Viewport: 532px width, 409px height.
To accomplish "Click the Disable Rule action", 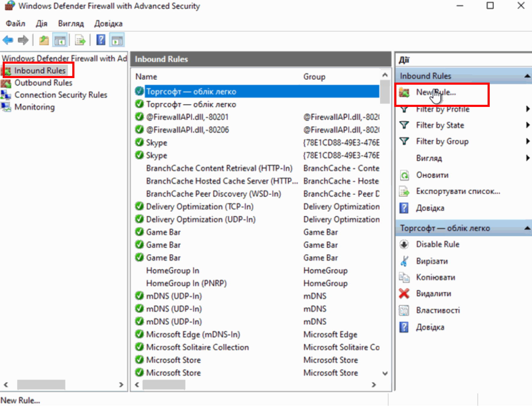I will [437, 244].
